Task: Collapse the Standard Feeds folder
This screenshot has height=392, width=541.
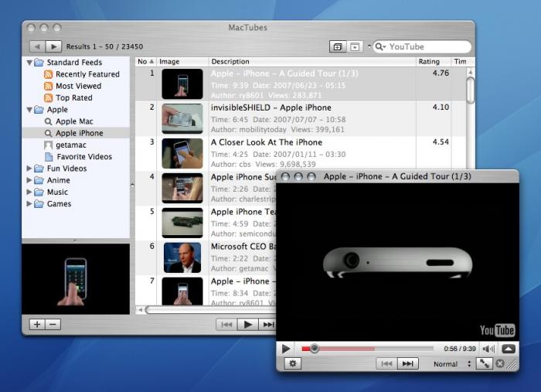Action: [x=29, y=63]
